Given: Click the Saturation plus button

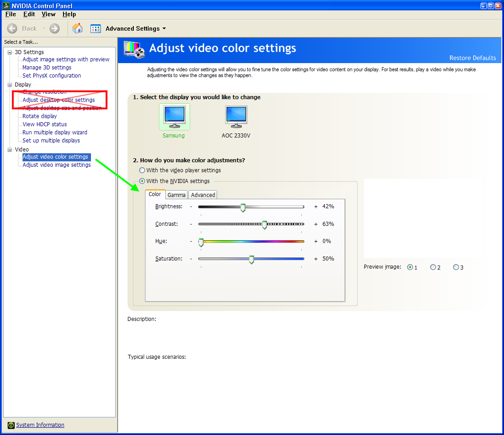Looking at the screenshot, I should coord(316,259).
